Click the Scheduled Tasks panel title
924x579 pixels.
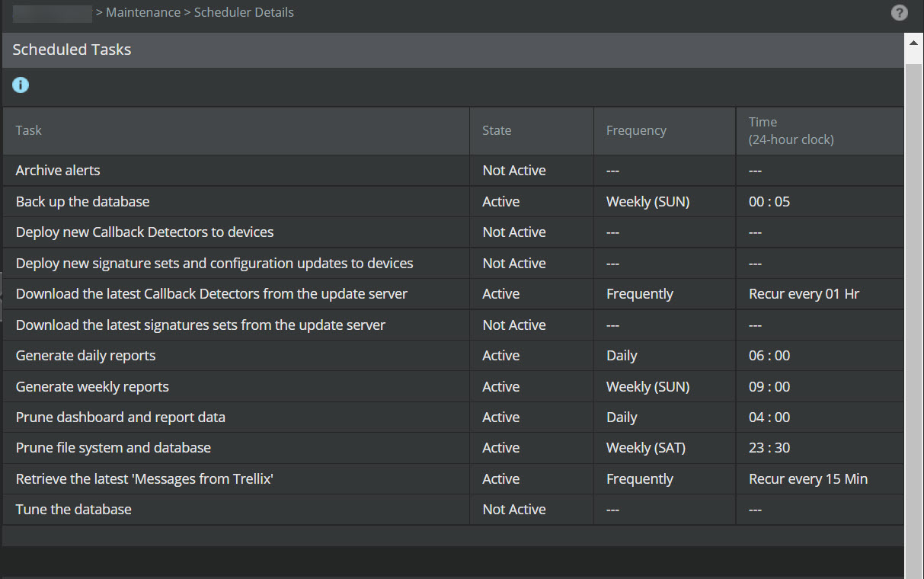pyautogui.click(x=72, y=50)
